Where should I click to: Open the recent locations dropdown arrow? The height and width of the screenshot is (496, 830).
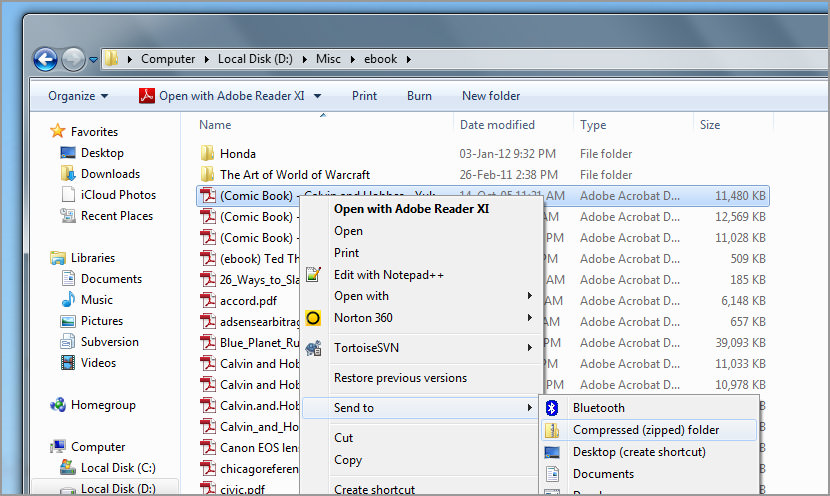click(93, 60)
